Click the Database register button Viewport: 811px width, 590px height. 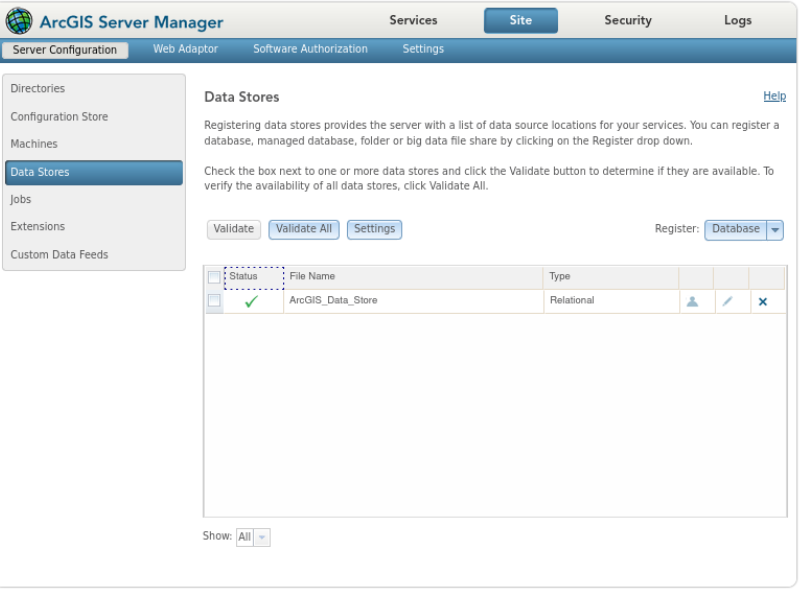735,230
